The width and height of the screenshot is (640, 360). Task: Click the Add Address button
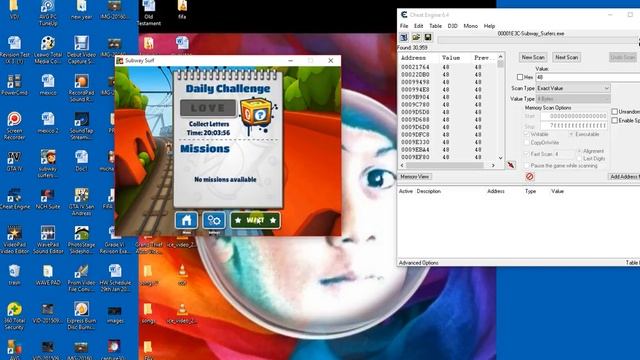point(624,176)
